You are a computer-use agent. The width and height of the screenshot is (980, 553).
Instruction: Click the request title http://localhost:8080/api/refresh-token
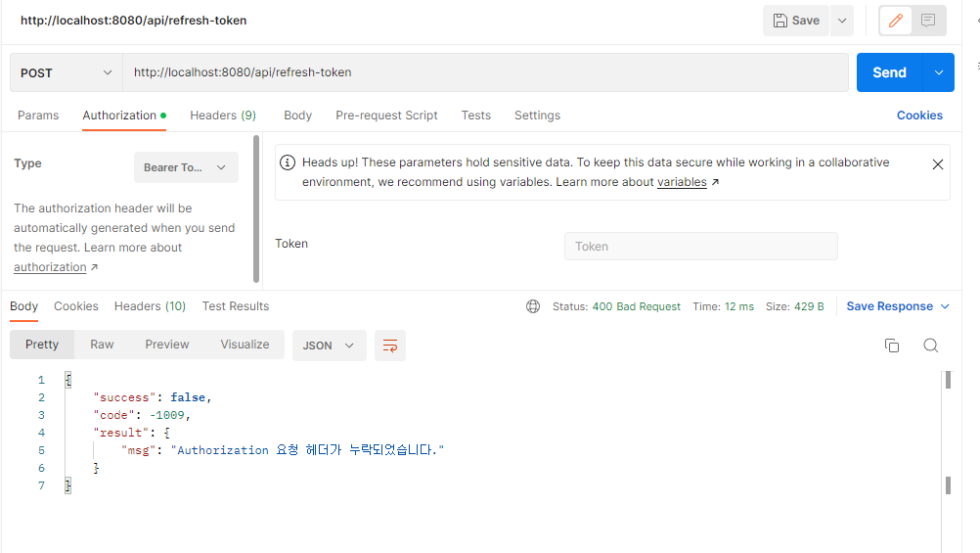(134, 21)
